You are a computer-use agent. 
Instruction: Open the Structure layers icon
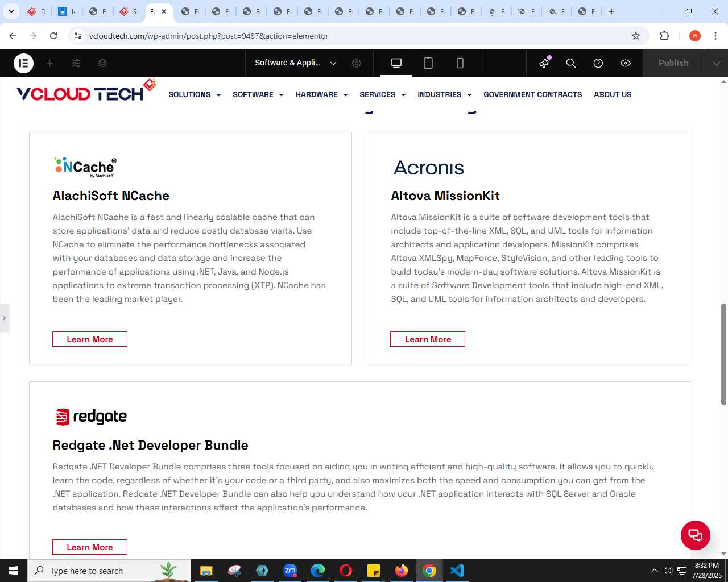[102, 63]
